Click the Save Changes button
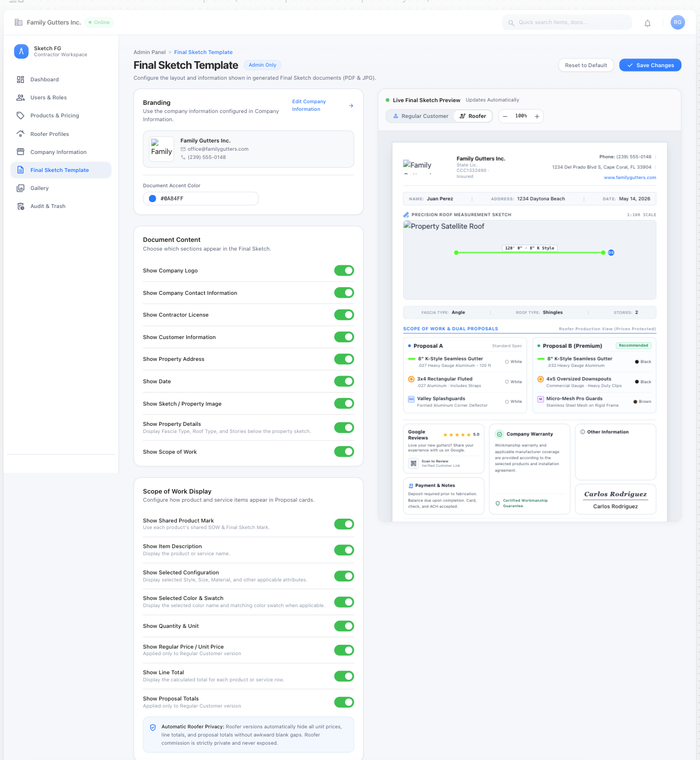The image size is (700, 760). click(x=650, y=66)
